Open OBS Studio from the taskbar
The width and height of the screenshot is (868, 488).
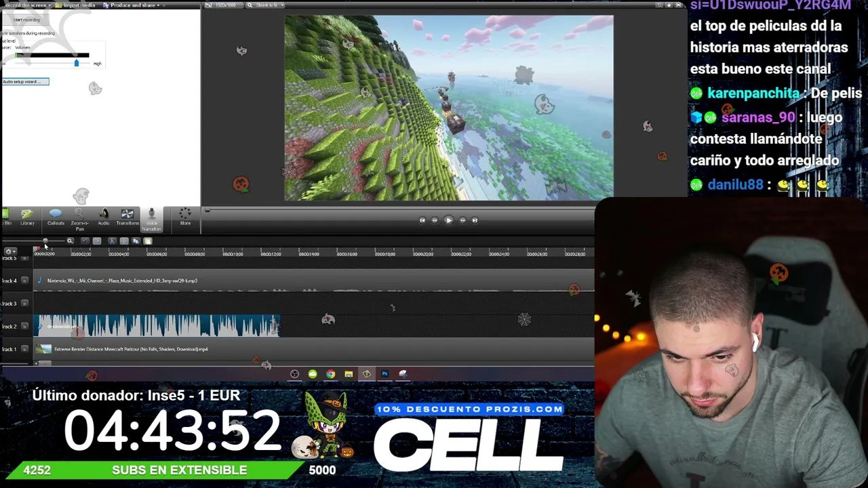pos(294,374)
